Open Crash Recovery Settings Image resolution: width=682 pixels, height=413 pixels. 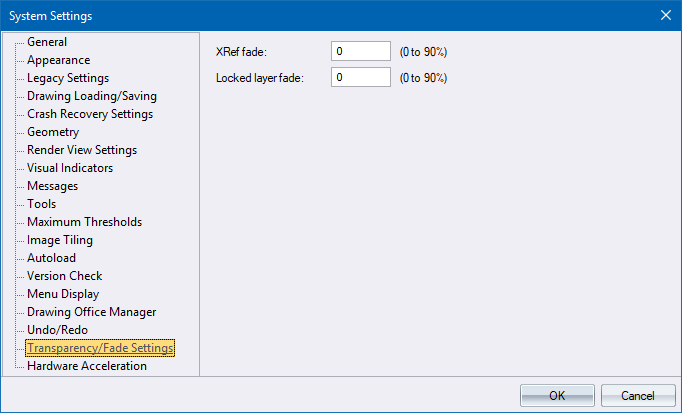click(90, 114)
